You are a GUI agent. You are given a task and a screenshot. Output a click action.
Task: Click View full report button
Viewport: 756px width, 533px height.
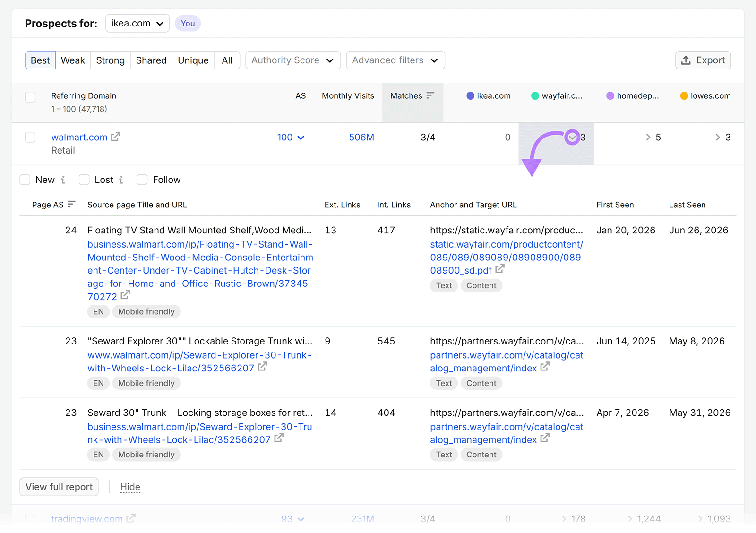coord(59,487)
